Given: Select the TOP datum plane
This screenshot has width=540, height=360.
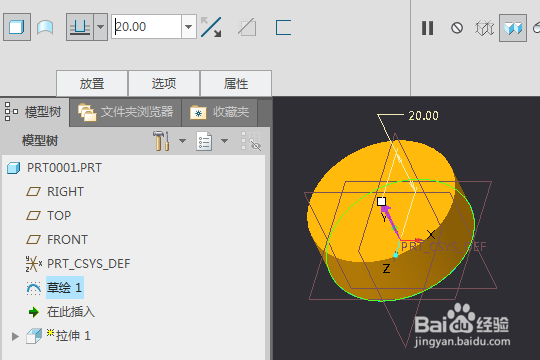Looking at the screenshot, I should pos(59,216).
